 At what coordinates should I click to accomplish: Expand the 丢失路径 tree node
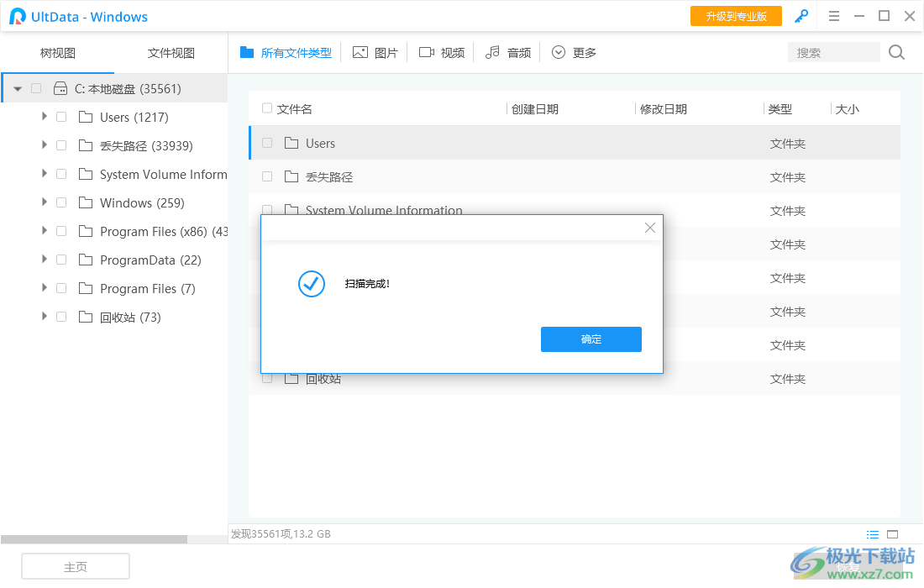pos(44,145)
